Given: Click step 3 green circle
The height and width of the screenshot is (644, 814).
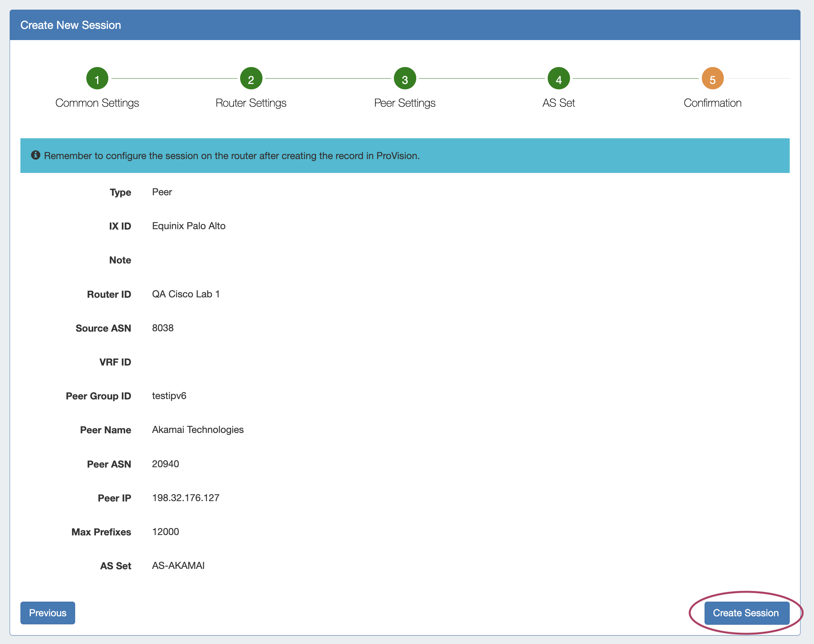Looking at the screenshot, I should click(x=405, y=79).
